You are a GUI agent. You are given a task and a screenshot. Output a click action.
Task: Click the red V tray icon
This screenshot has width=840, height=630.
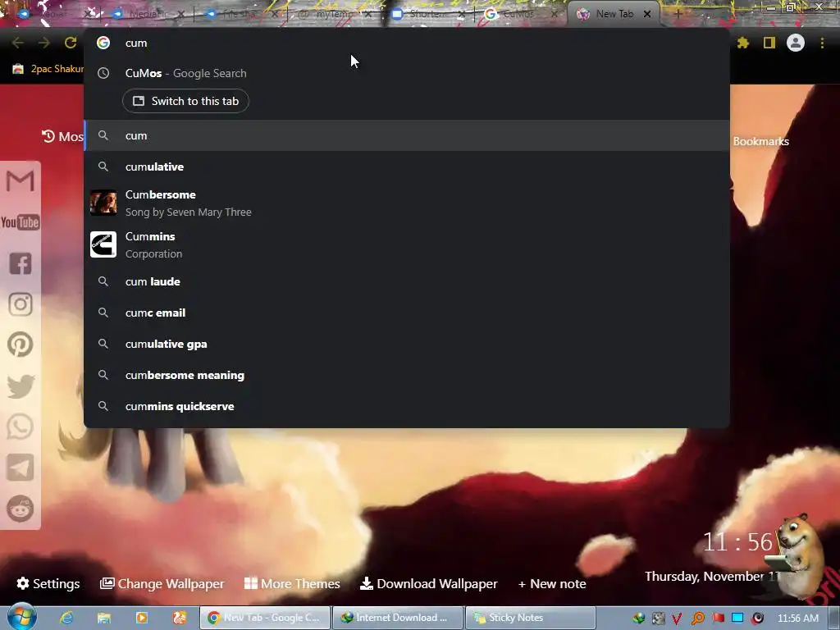(x=677, y=619)
